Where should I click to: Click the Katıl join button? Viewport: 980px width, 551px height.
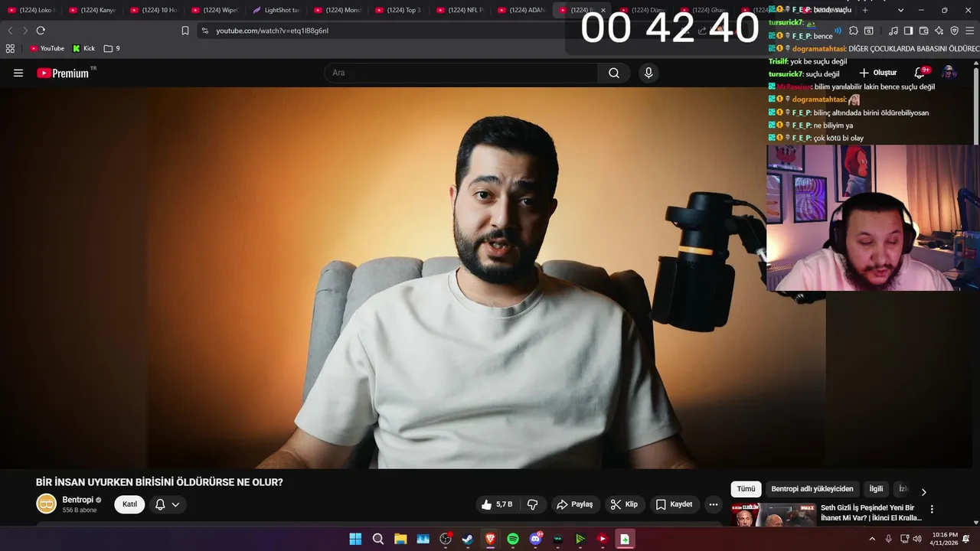pos(129,504)
